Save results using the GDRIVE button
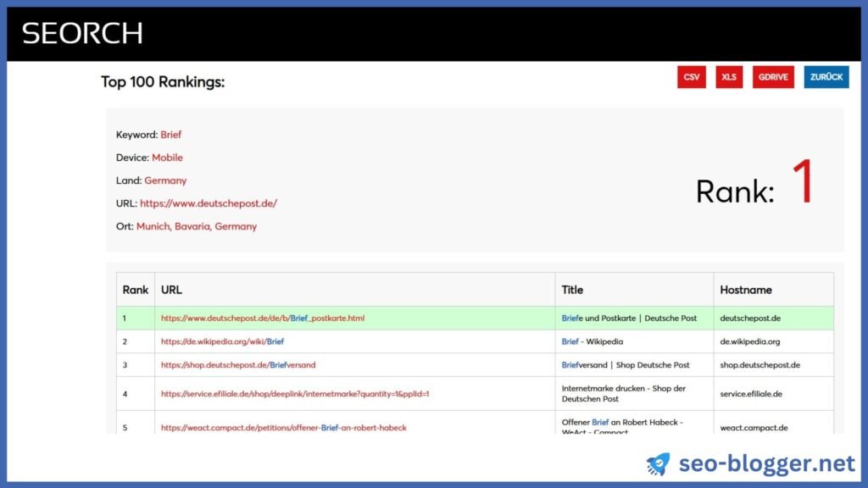This screenshot has height=488, width=868. point(773,77)
